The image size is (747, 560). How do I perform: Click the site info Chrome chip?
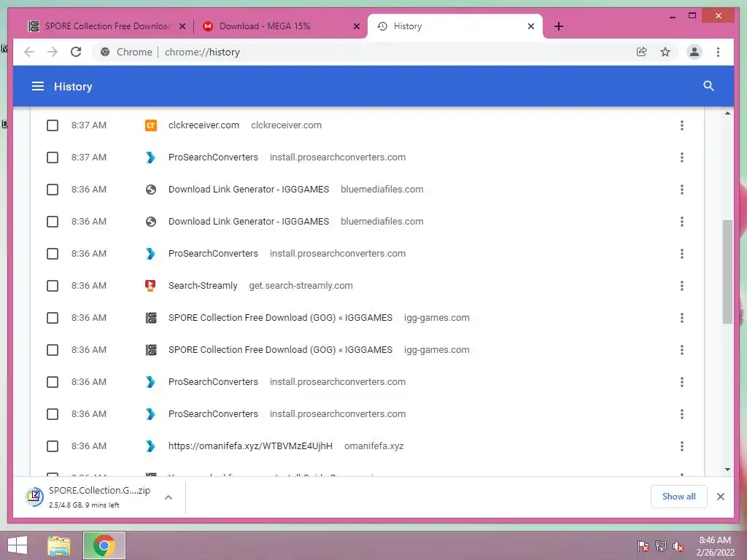[126, 52]
